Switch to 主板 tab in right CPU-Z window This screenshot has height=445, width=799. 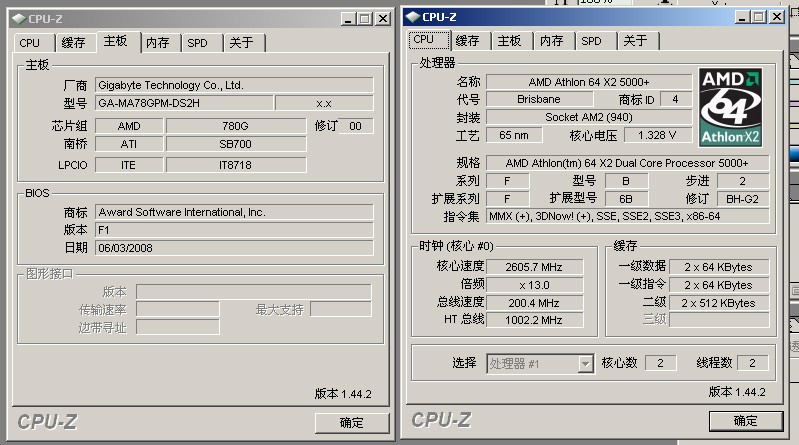(510, 41)
